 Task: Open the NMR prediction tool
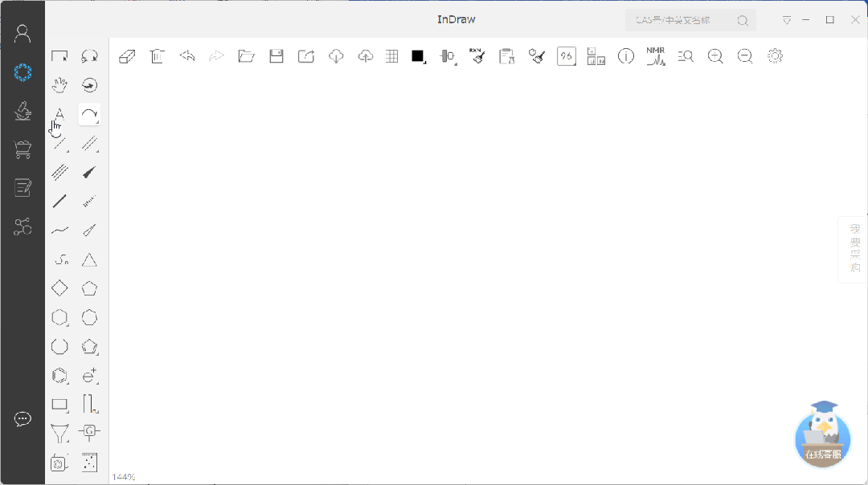656,56
